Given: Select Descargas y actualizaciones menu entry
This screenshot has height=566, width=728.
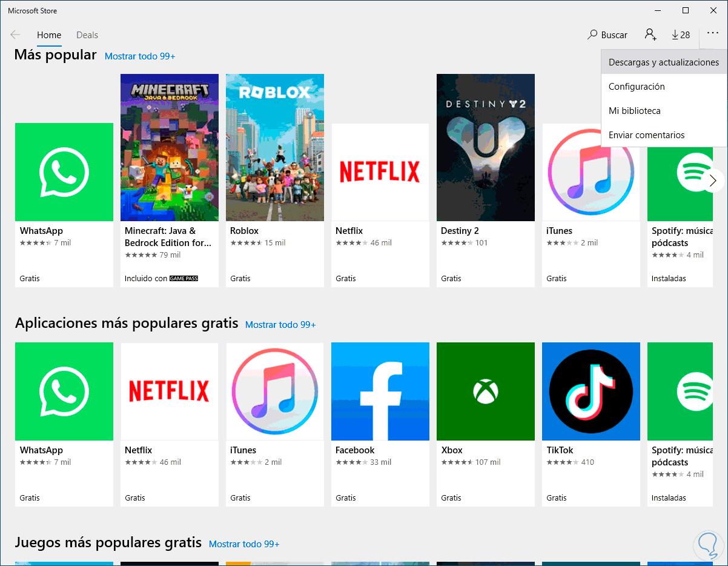Looking at the screenshot, I should point(664,62).
